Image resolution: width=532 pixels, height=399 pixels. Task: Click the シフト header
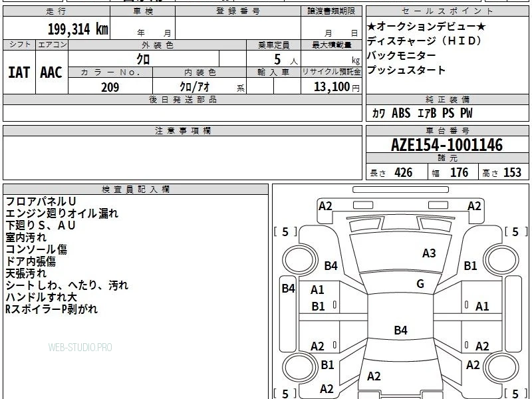pos(19,45)
